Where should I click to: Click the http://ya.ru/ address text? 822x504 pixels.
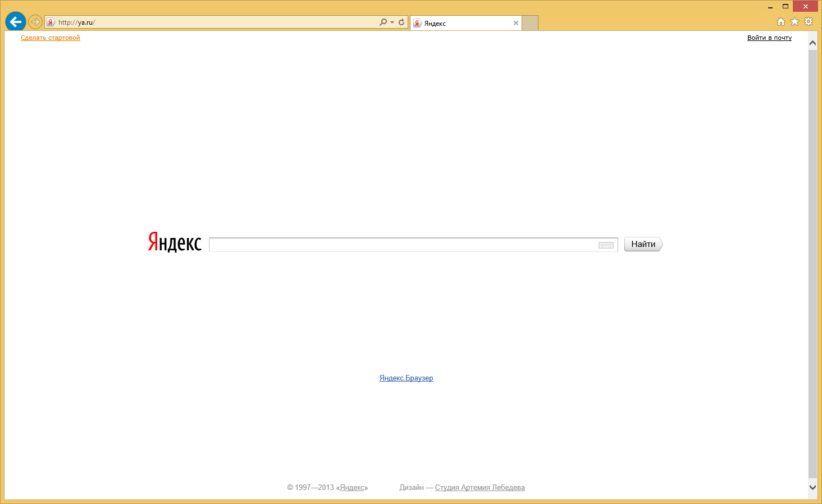click(77, 22)
